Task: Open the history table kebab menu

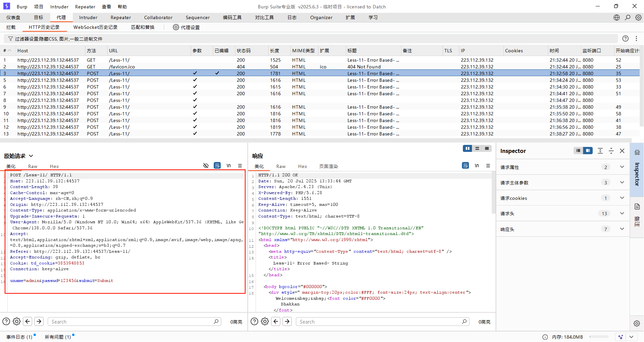Action: pos(636,39)
